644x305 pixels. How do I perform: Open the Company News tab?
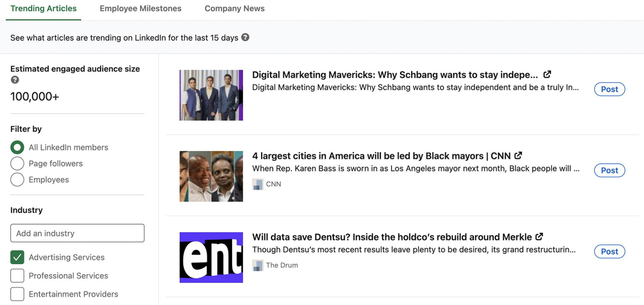coord(234,8)
